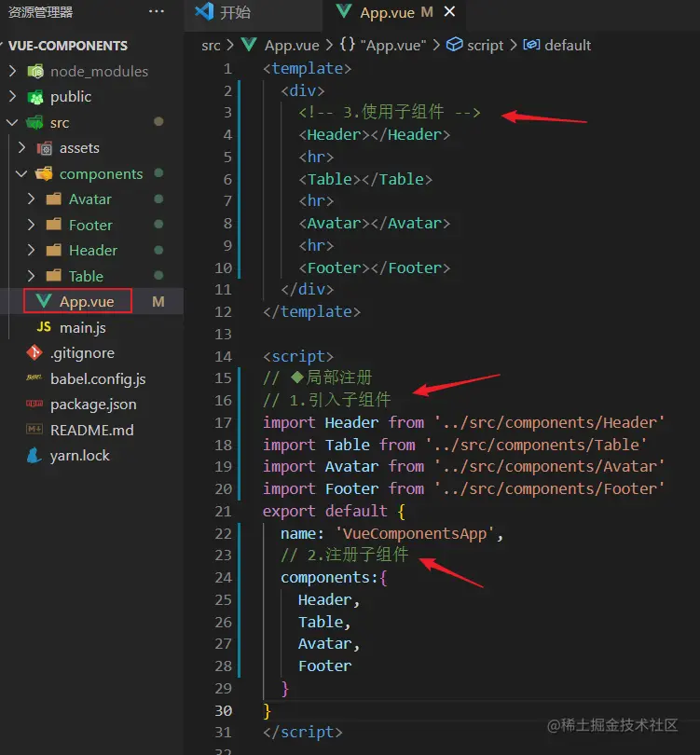This screenshot has height=755, width=700.
Task: Click the script cube icon in breadcrumb
Action: point(454,45)
